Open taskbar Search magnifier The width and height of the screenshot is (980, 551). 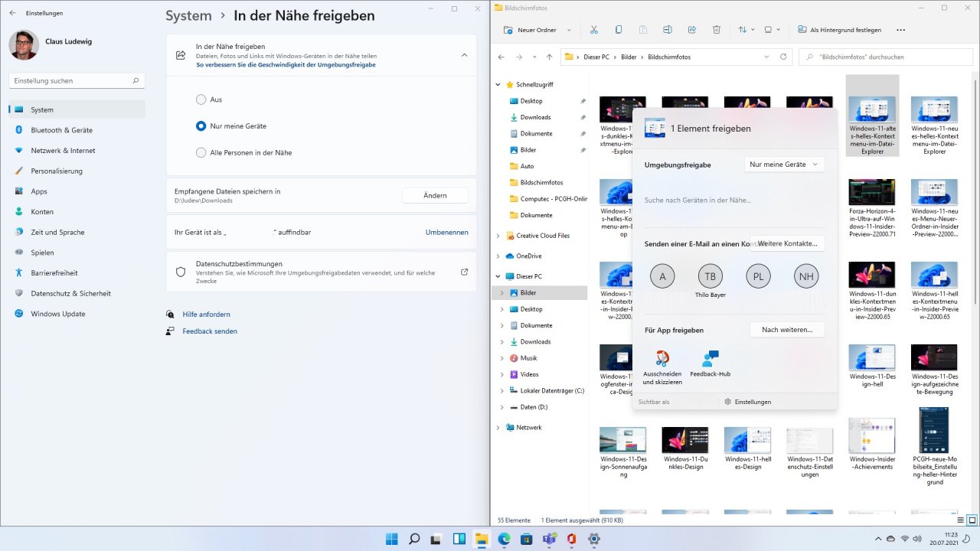(x=414, y=539)
